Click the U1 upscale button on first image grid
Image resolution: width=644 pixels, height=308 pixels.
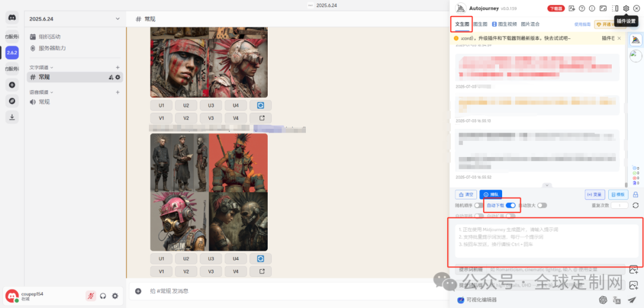pos(161,106)
